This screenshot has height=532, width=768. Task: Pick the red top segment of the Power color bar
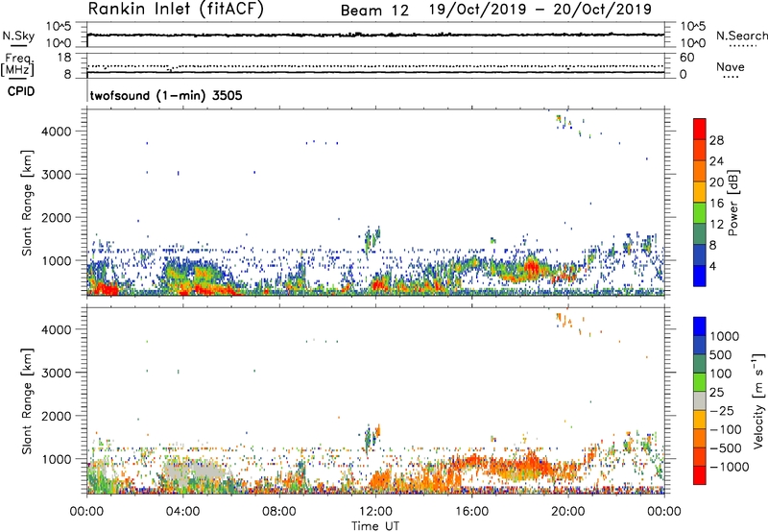click(700, 129)
